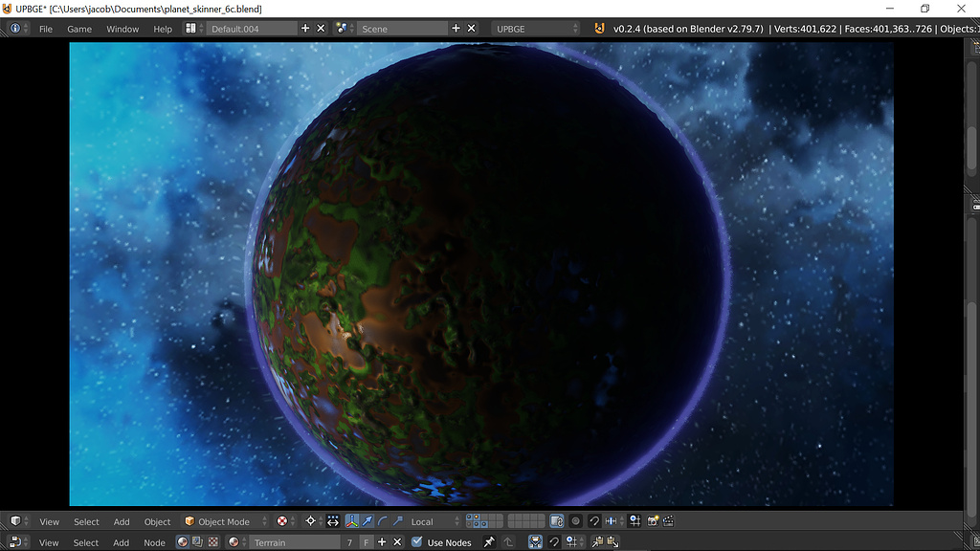Browse scenes with the scene icon

(x=345, y=29)
